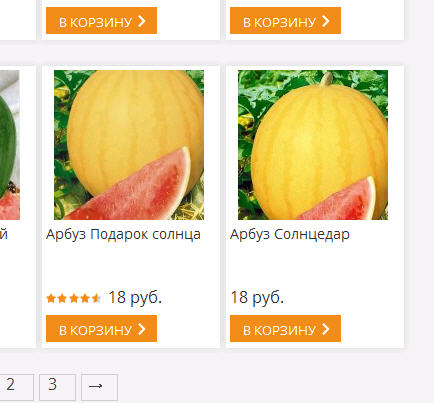Add Арбуз Подарок солнца to the cart
The image size is (434, 403).
[101, 328]
